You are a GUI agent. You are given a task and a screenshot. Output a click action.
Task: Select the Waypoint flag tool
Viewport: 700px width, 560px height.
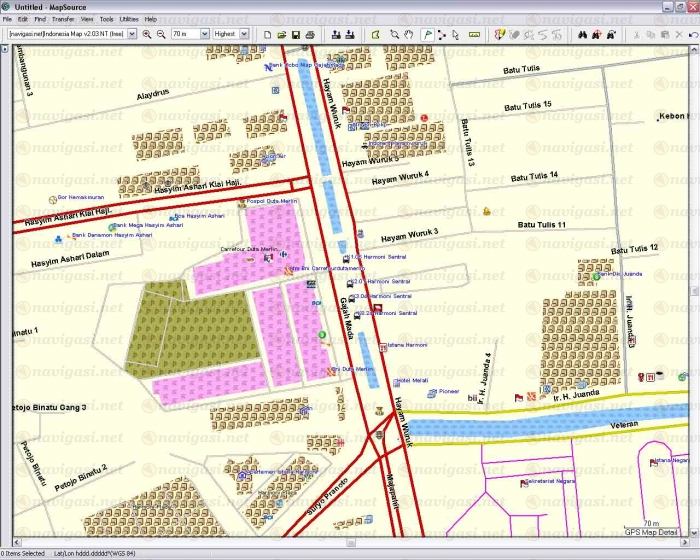(426, 34)
